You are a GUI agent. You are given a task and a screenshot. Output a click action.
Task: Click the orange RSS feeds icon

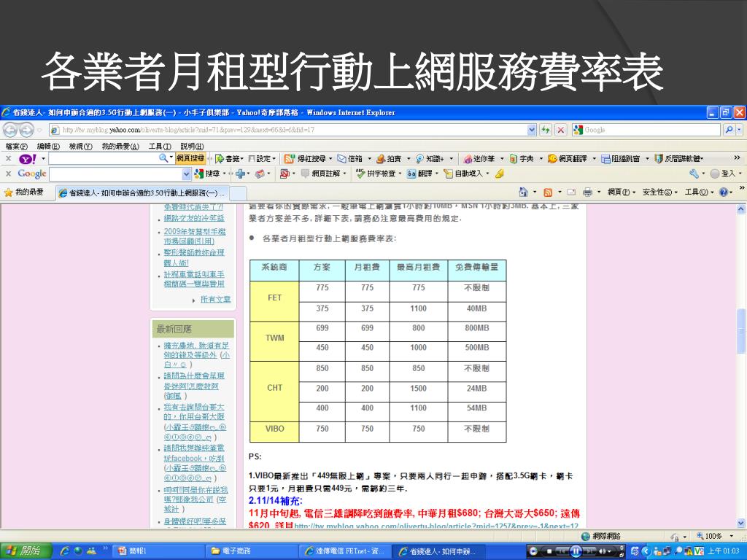tap(548, 192)
